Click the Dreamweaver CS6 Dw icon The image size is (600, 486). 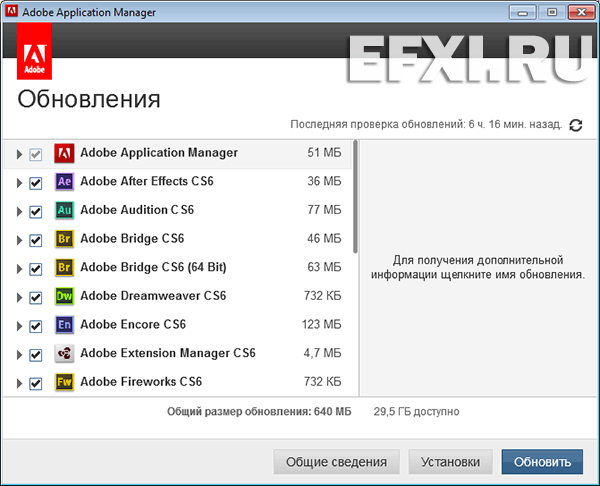click(x=64, y=296)
